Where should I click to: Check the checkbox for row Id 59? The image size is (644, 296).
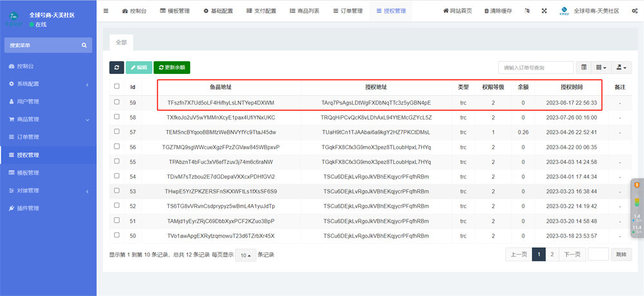tap(117, 102)
